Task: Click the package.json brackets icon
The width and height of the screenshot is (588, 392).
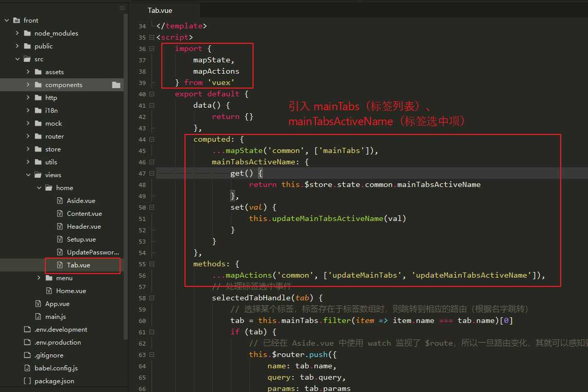Action: [27, 381]
